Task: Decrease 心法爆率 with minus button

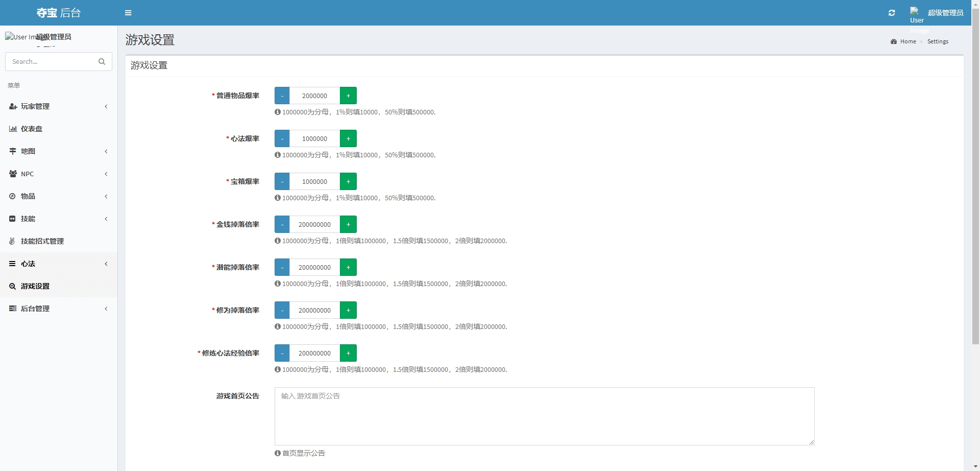Action: pos(282,138)
